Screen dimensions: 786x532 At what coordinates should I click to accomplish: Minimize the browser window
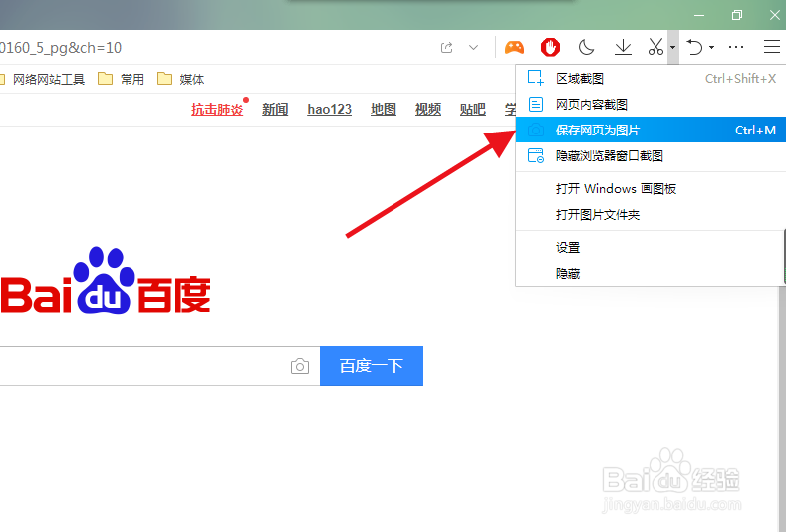pos(699,15)
